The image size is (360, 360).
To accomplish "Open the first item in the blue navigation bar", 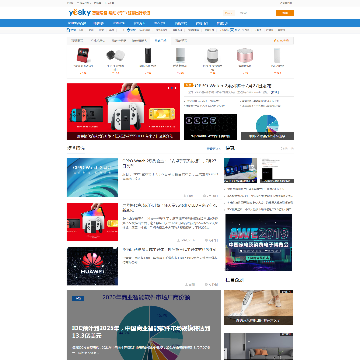I will pos(77,23).
